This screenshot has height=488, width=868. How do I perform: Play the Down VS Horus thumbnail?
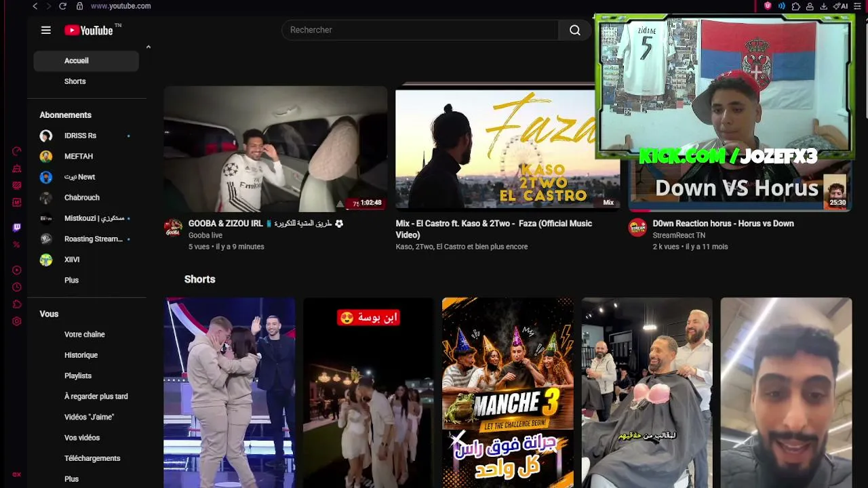740,186
